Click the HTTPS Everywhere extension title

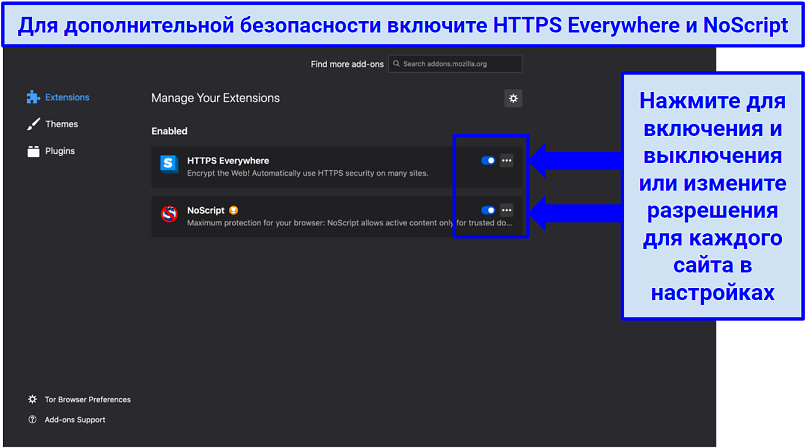click(x=228, y=161)
